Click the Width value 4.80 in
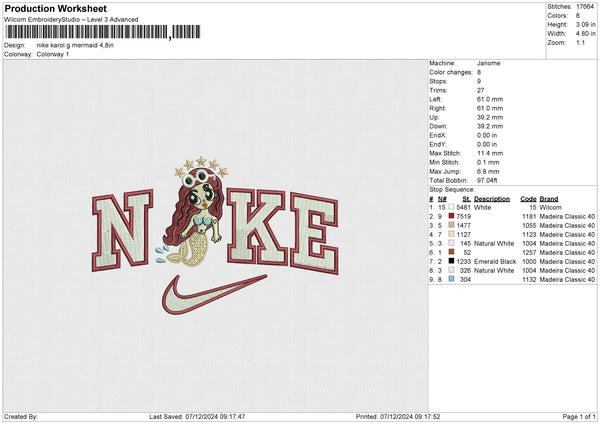The height and width of the screenshot is (424, 600). click(x=585, y=33)
